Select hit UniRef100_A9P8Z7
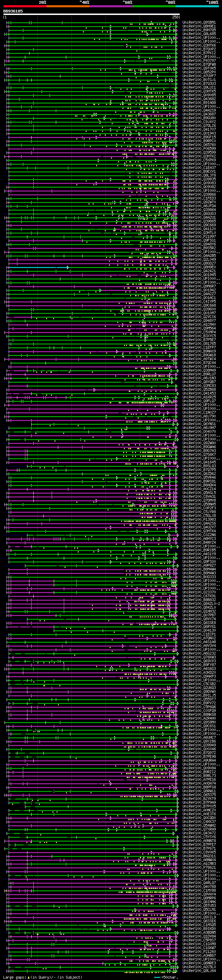The height and width of the screenshot is (980, 222). tap(199, 565)
